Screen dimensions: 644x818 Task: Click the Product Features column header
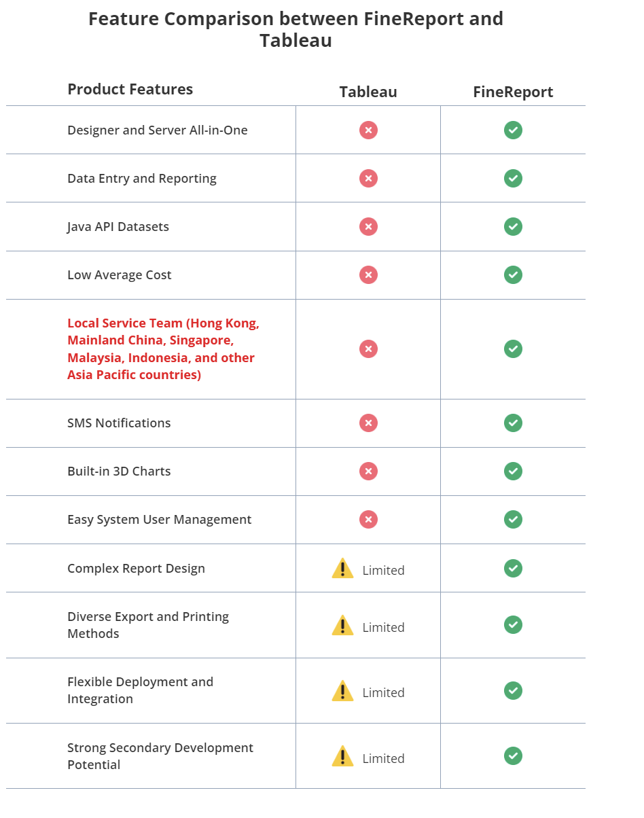click(130, 90)
